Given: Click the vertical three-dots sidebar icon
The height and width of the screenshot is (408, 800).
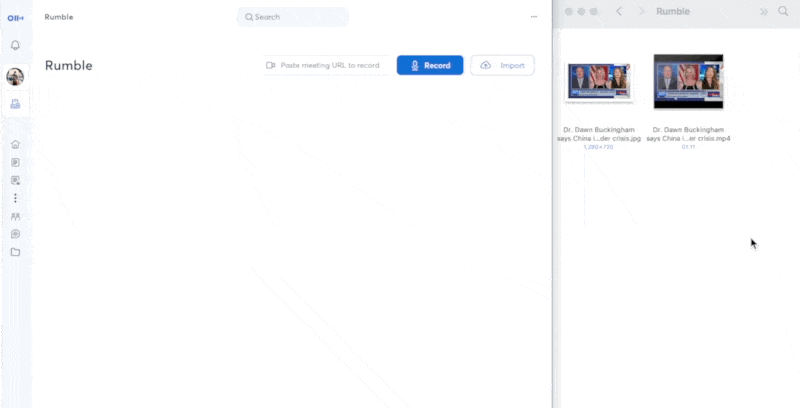Looking at the screenshot, I should pyautogui.click(x=15, y=198).
